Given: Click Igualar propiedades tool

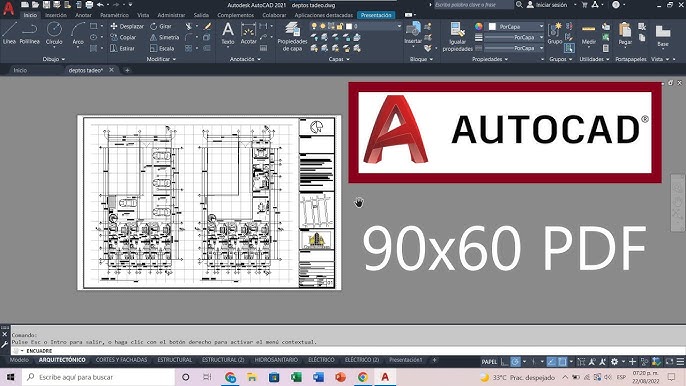Looking at the screenshot, I should pyautogui.click(x=457, y=37).
